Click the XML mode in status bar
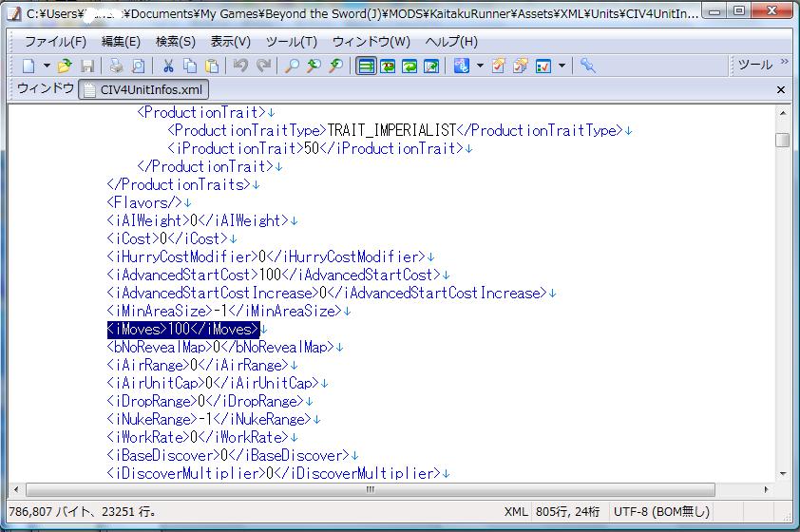Screen dimensions: 800x532 516,512
